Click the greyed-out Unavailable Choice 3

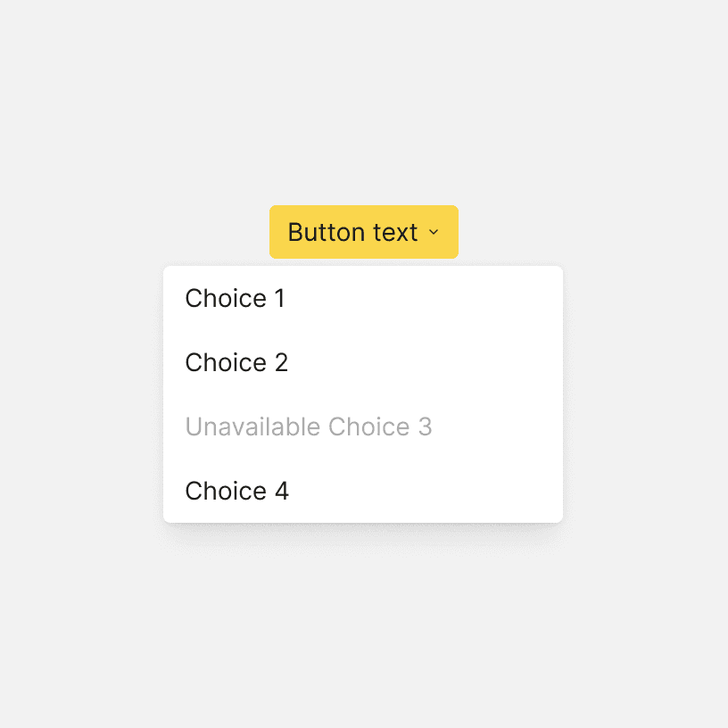(308, 427)
